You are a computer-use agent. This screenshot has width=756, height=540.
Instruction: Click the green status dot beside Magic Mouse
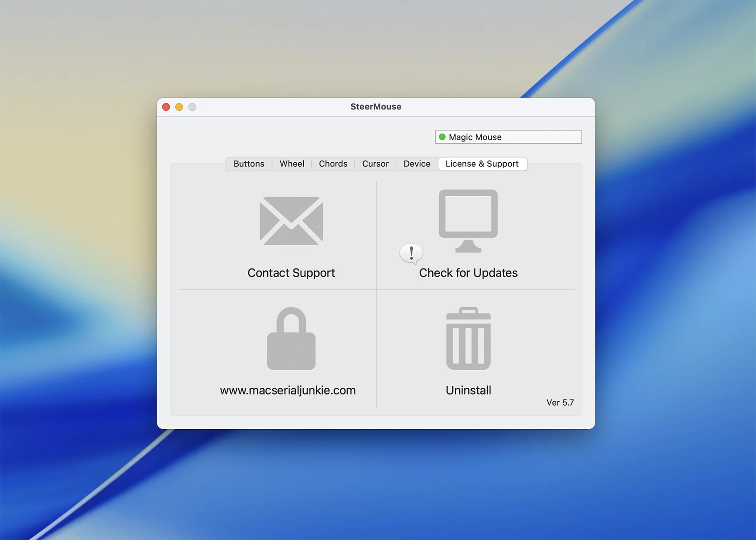[442, 137]
